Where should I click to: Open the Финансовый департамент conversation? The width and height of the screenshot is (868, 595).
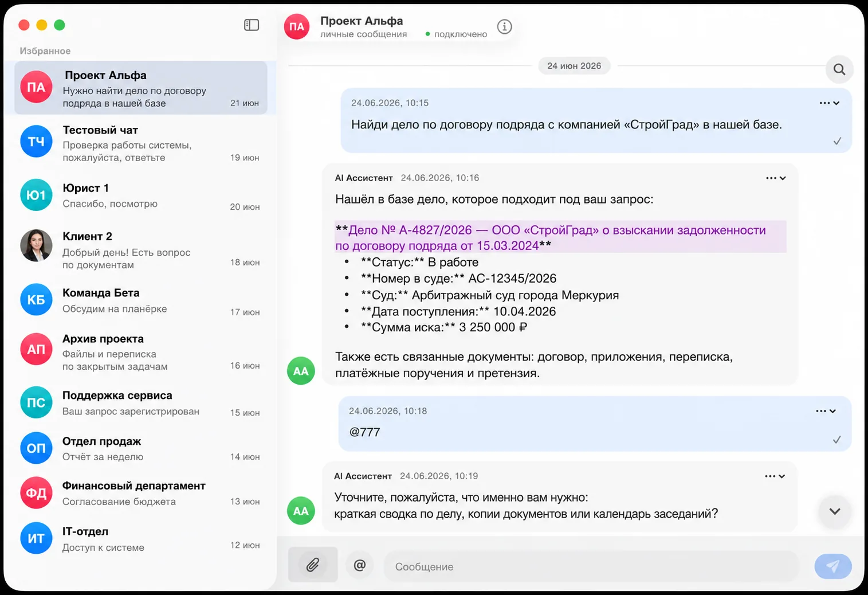pos(141,493)
